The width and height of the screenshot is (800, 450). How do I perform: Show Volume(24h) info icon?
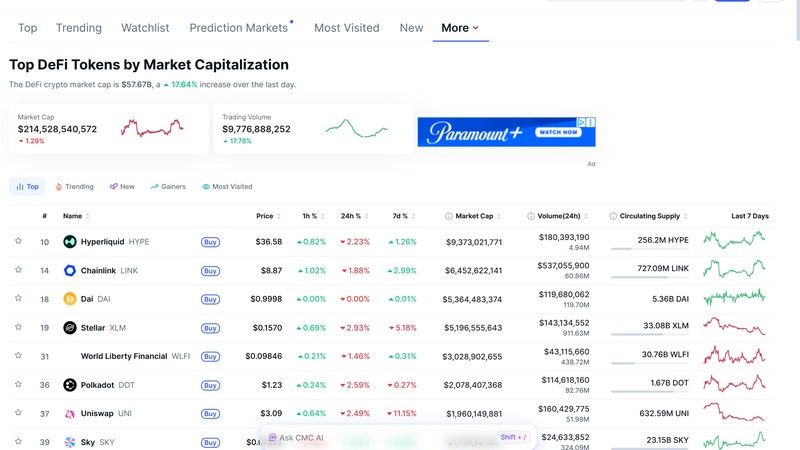[531, 216]
